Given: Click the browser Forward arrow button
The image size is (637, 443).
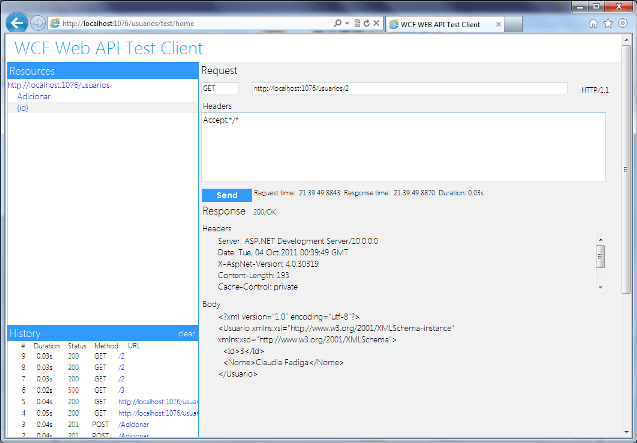Looking at the screenshot, I should pos(38,22).
